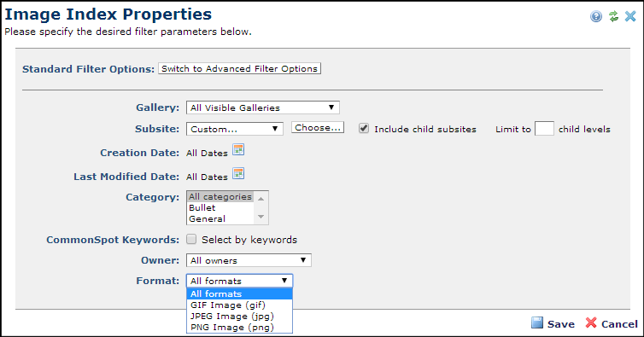Open the Creation Date calendar icon
Screen dimensions: 644x337
click(238, 150)
